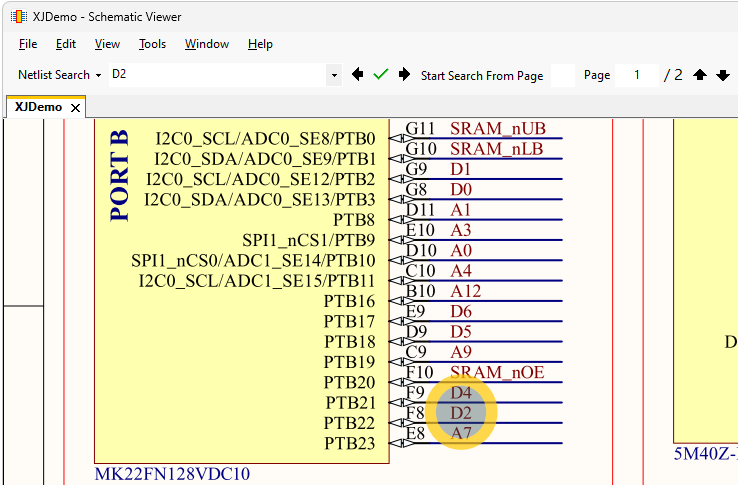Open the File menu
The image size is (738, 485).
(x=28, y=44)
